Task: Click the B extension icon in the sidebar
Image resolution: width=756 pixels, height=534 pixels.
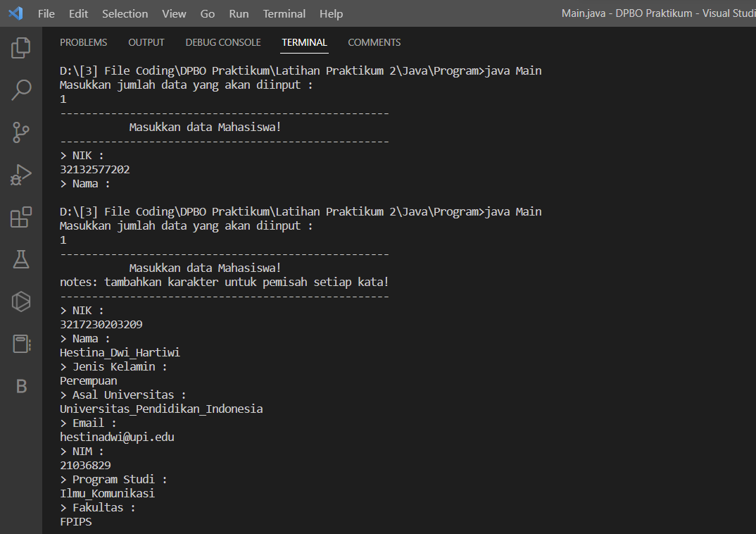Action: [x=20, y=386]
